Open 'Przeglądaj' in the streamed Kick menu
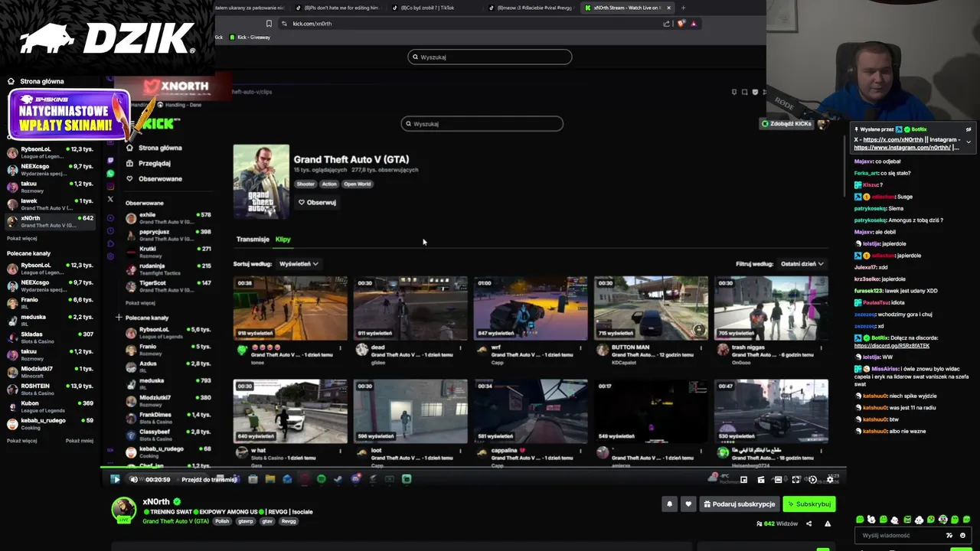The image size is (980, 551). tap(149, 163)
